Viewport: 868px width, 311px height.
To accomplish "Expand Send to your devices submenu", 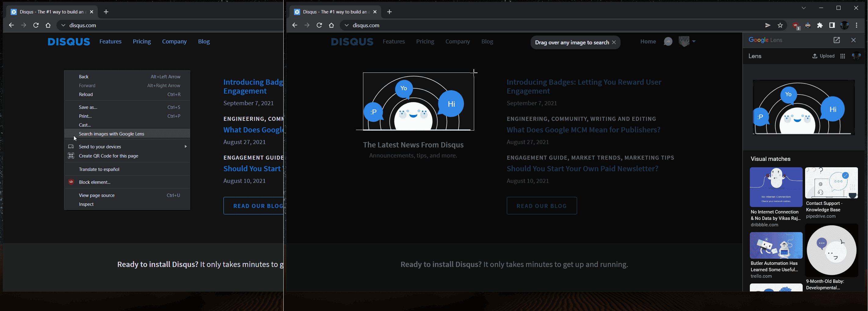I will (127, 146).
